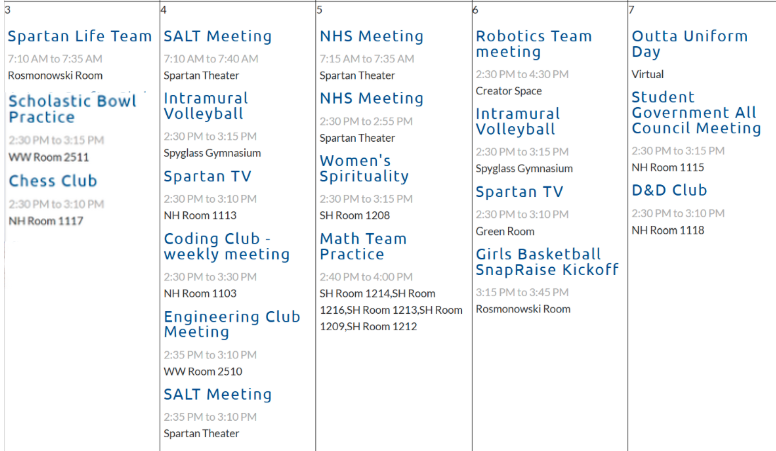The width and height of the screenshot is (776, 451).
Task: Open the Spartan Life Team event
Action: click(80, 36)
